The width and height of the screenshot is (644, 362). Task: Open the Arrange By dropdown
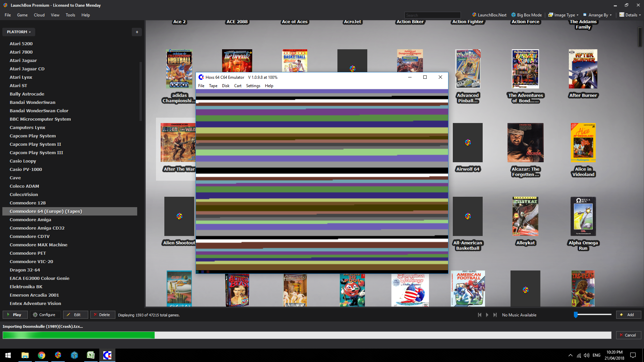(x=597, y=15)
